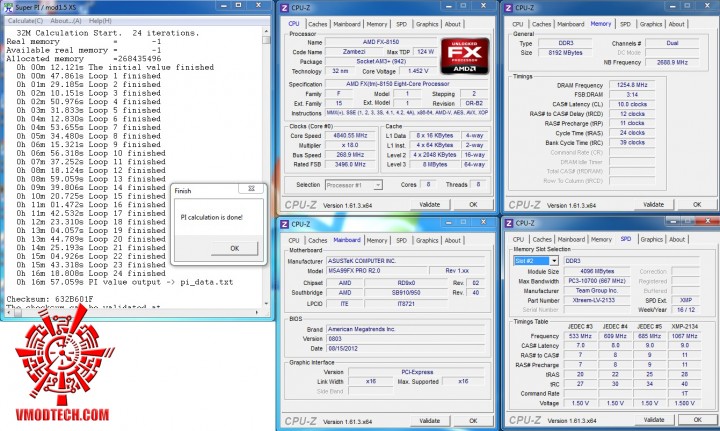Click Super PI horizontal scrollbar right arrow
The image size is (720, 431).
click(257, 313)
